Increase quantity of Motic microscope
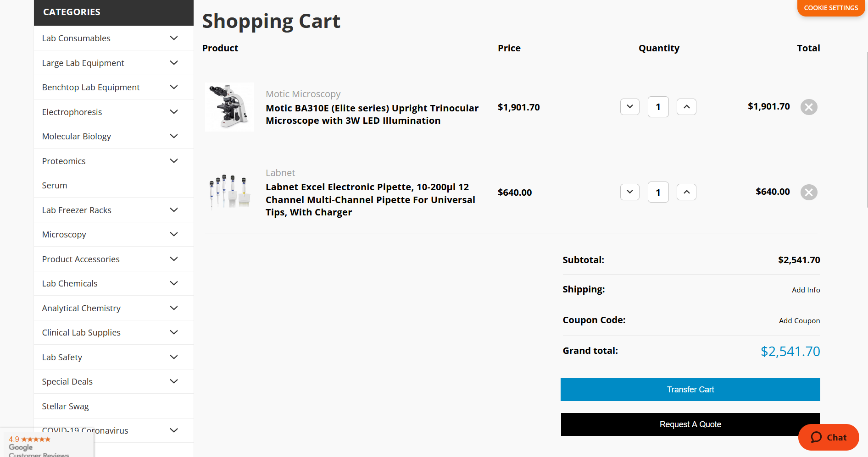The image size is (868, 457). point(686,107)
